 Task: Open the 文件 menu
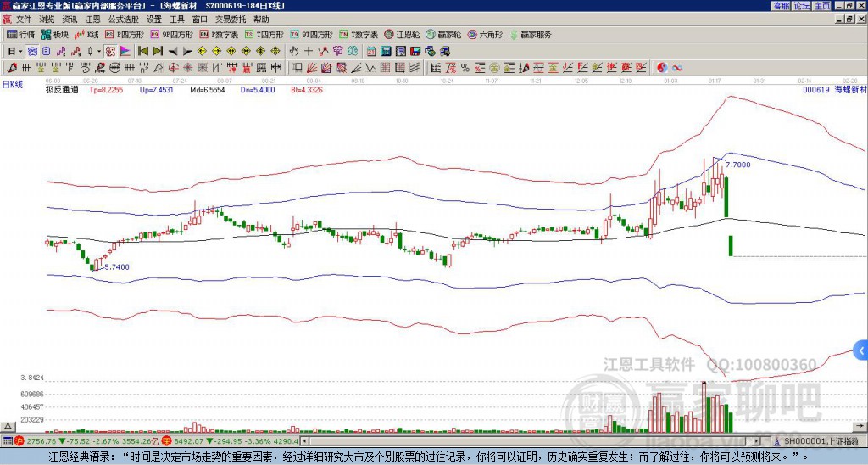[23, 20]
